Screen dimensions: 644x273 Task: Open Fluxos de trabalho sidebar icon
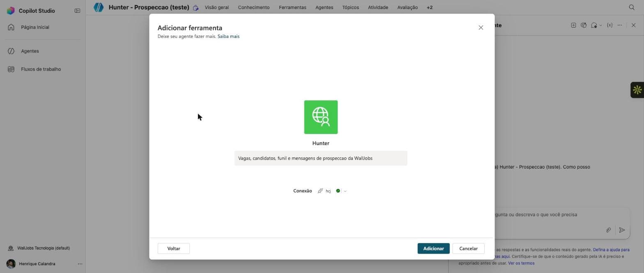coord(11,69)
